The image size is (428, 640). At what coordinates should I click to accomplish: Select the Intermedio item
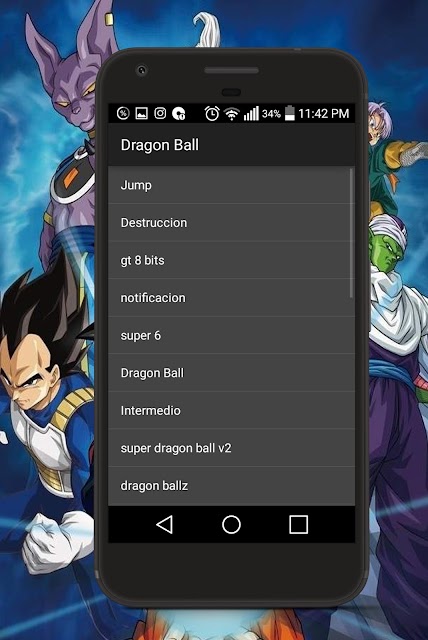coord(231,410)
